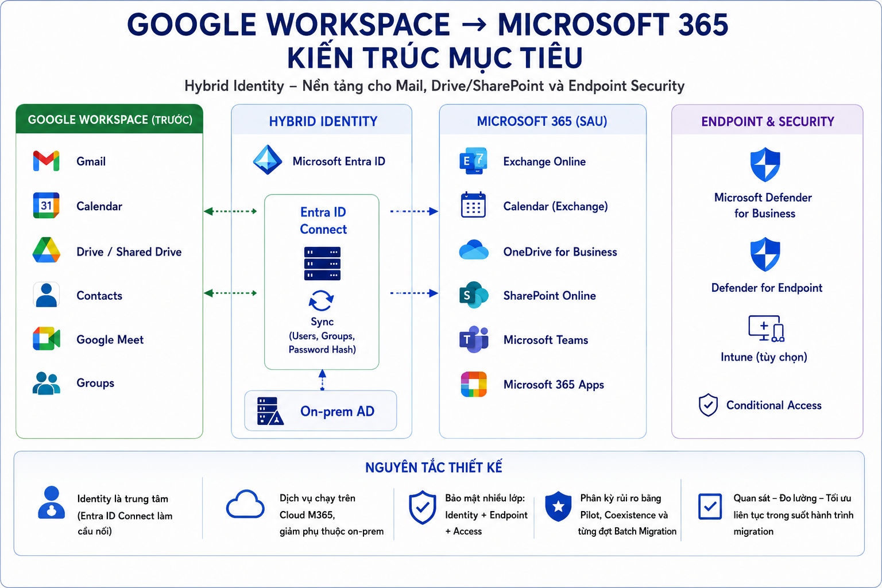Click the On-prem AD server icon
Screen dimensions: 882x588
[x=270, y=411]
